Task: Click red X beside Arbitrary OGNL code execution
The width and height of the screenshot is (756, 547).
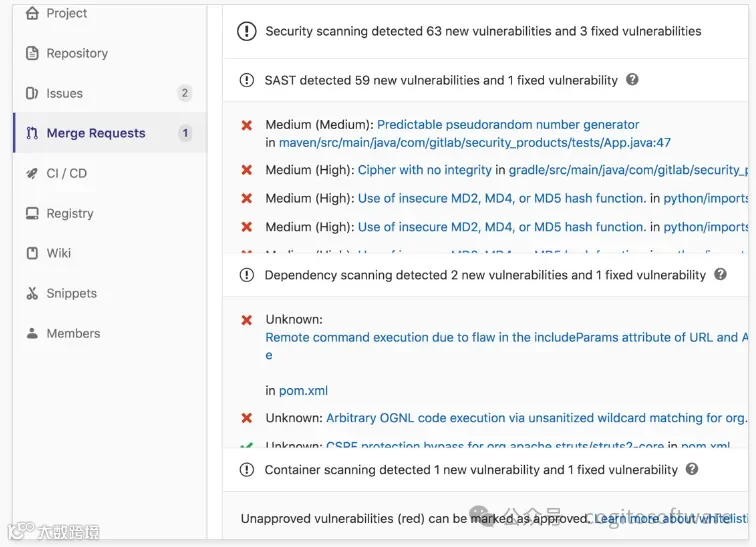Action: click(246, 418)
